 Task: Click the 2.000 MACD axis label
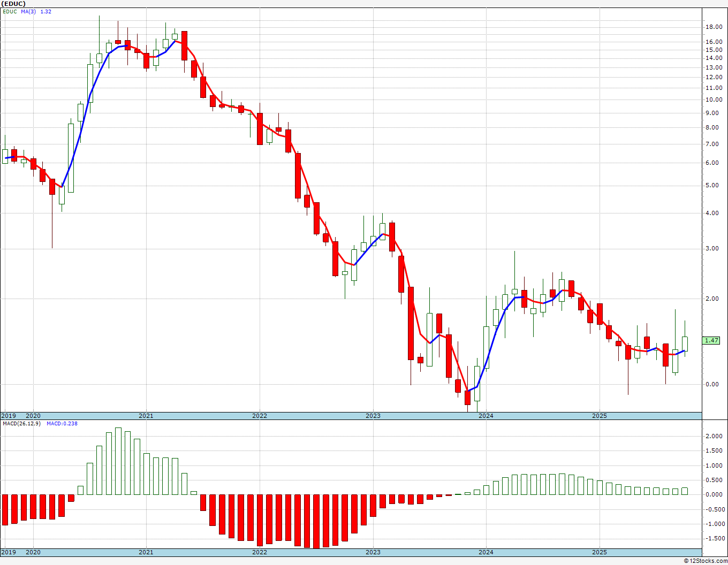[715, 436]
